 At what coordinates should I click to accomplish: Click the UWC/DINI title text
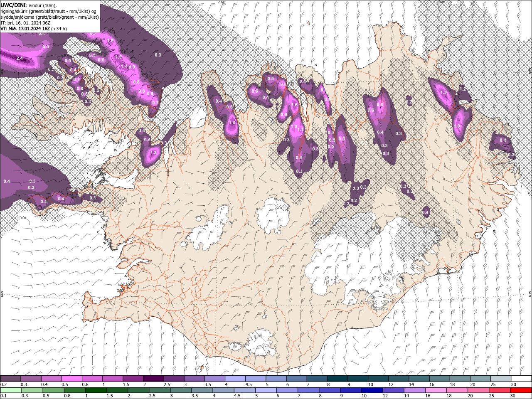click(x=13, y=5)
